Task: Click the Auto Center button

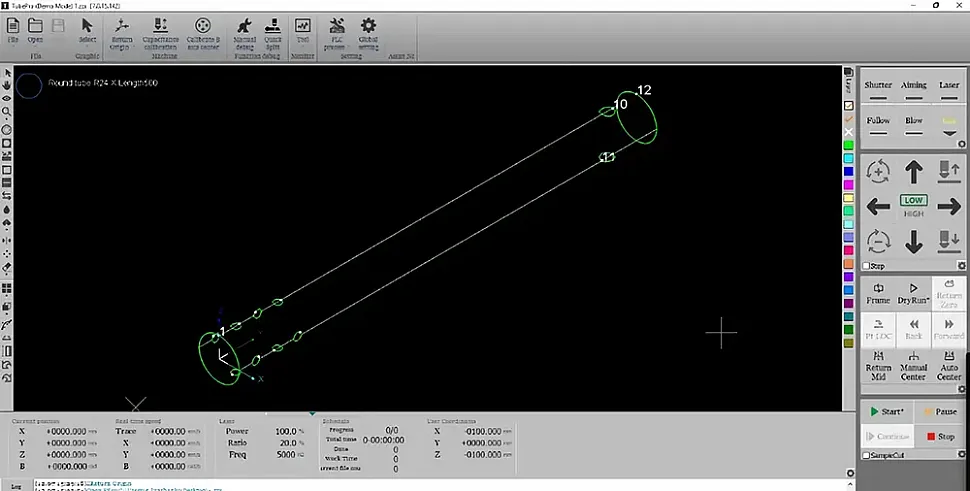Action: 948,365
